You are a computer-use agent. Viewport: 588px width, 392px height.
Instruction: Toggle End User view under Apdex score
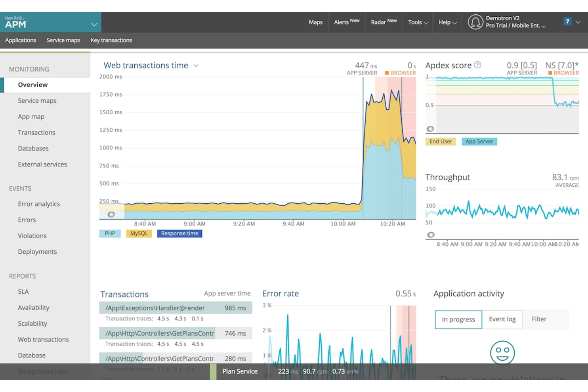tap(440, 141)
